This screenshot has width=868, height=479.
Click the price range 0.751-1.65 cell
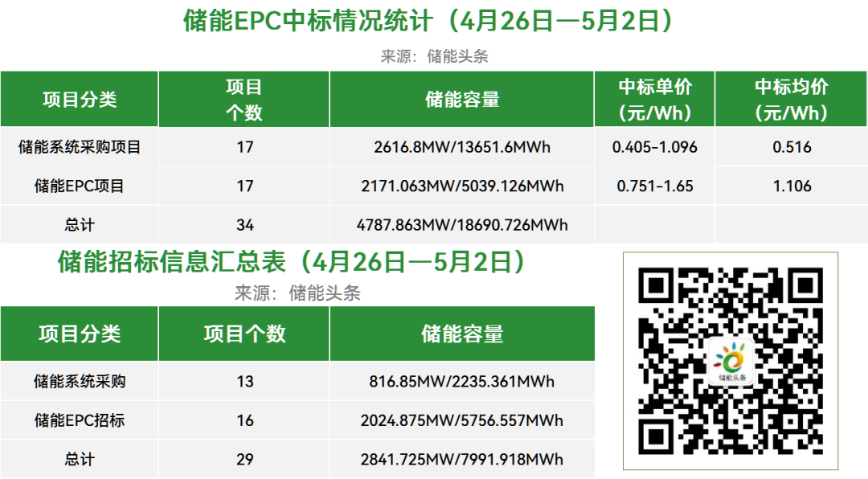654,186
